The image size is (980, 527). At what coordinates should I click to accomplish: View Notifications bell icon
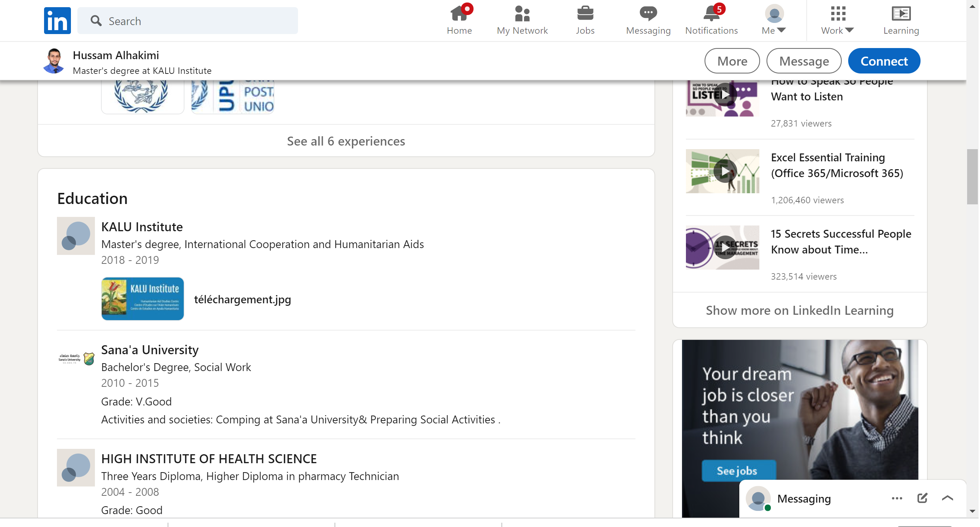711,14
